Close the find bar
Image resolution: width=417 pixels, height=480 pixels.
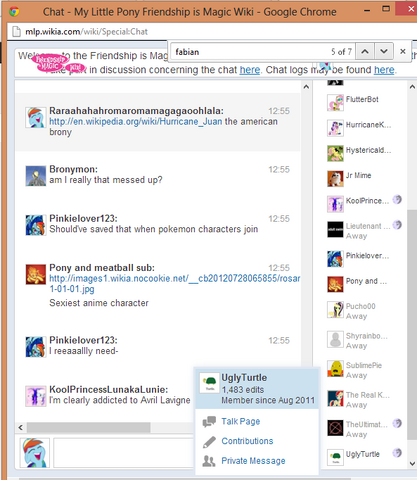click(403, 52)
